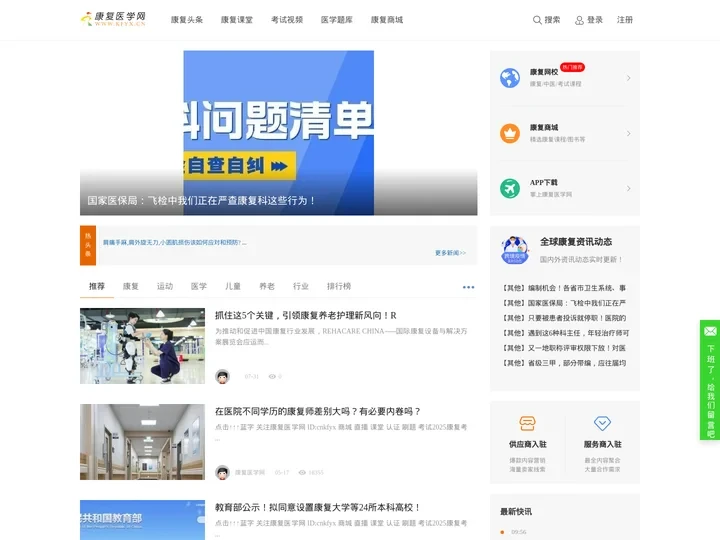
Task: Open the three-dot more categories menu
Action: coord(468,287)
